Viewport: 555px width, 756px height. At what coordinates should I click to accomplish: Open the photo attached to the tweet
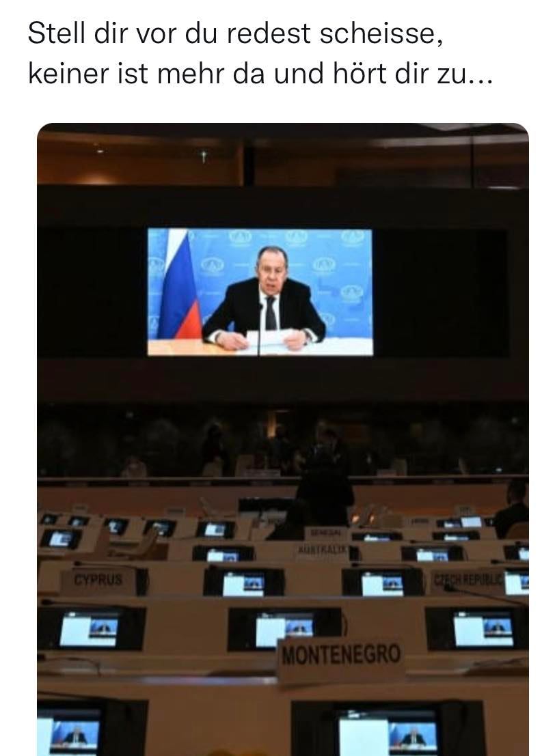click(283, 439)
